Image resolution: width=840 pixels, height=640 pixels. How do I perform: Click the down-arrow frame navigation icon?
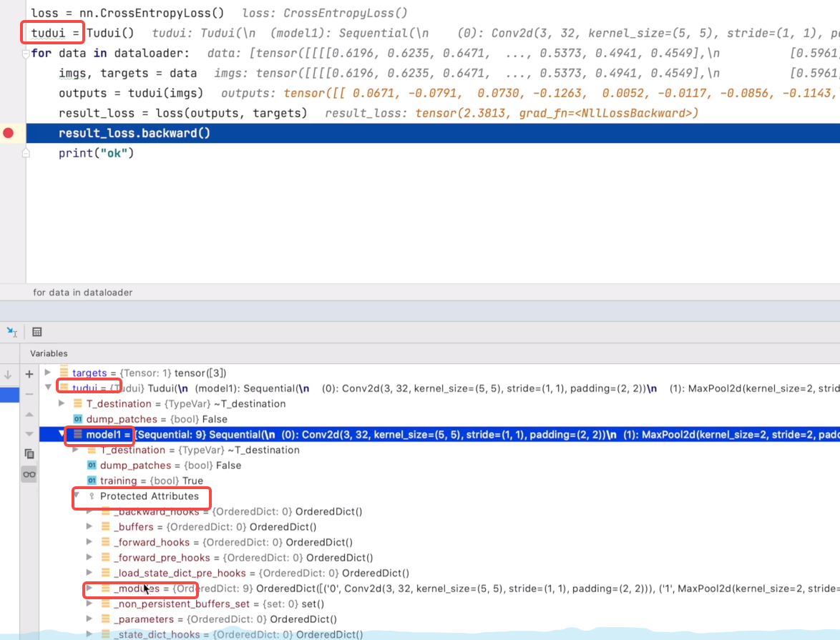(8, 375)
